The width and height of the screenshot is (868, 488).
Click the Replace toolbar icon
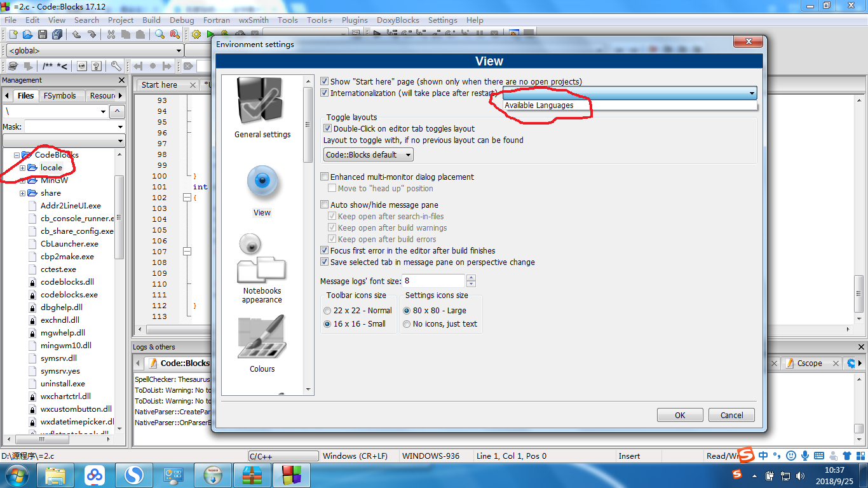click(x=175, y=34)
